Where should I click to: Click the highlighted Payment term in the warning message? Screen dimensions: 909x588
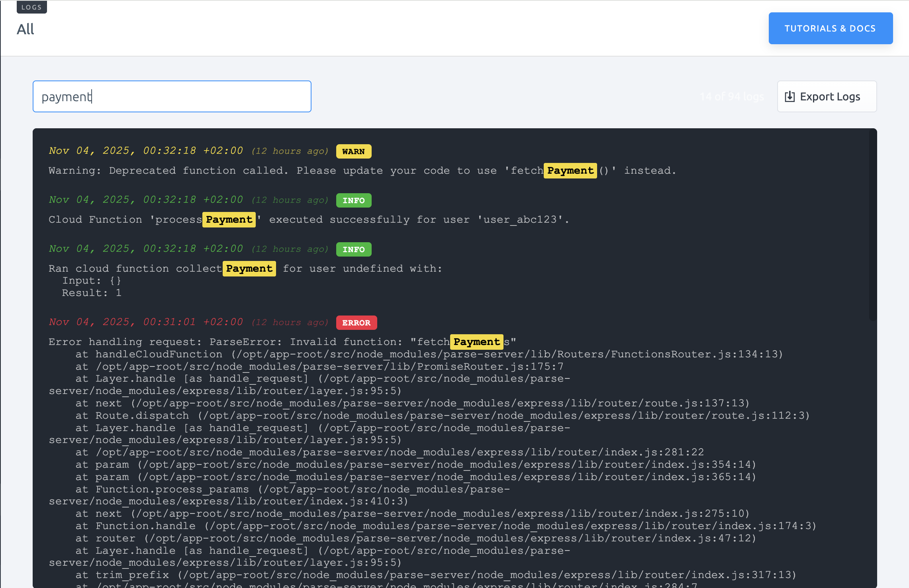click(570, 171)
